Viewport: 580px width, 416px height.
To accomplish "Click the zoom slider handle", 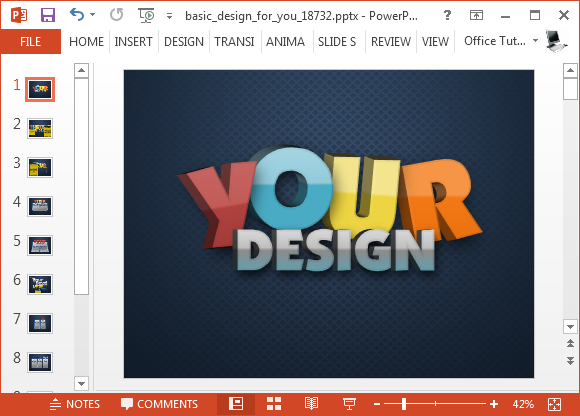I will click(x=404, y=404).
